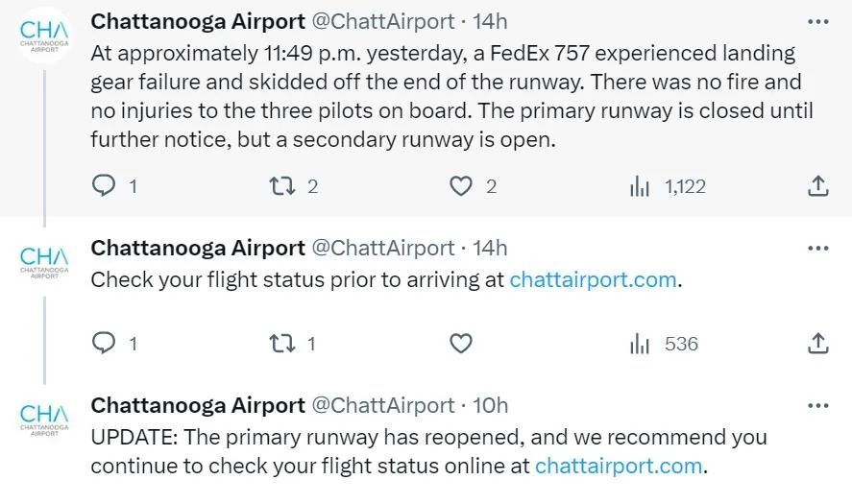The width and height of the screenshot is (852, 504).
Task: Share the check flight status tweet
Action: pos(817,344)
